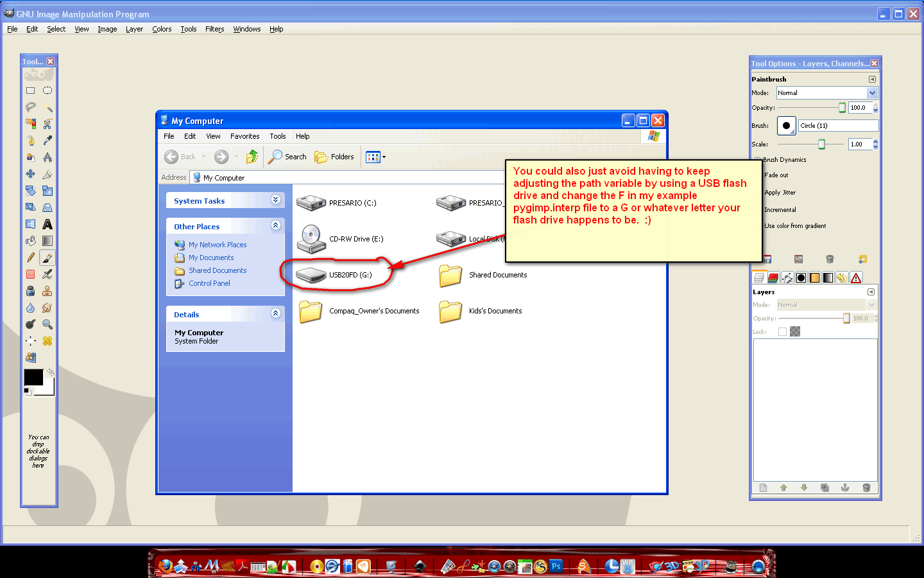The height and width of the screenshot is (578, 924).
Task: Open the GIMP Filters menu
Action: (214, 29)
